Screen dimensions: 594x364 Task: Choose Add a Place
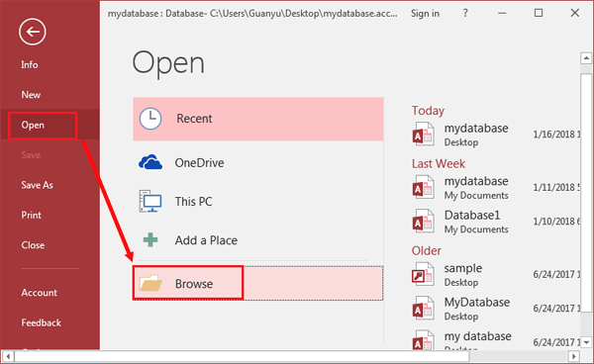coord(258,240)
